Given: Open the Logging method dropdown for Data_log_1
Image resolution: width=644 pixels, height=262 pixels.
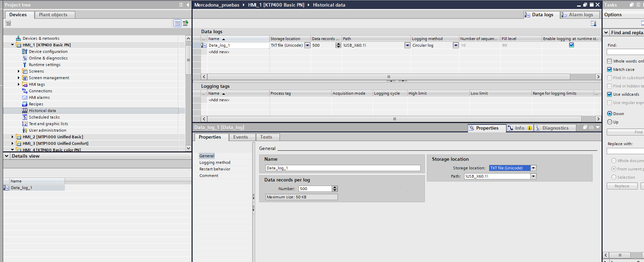Looking at the screenshot, I should (x=456, y=45).
